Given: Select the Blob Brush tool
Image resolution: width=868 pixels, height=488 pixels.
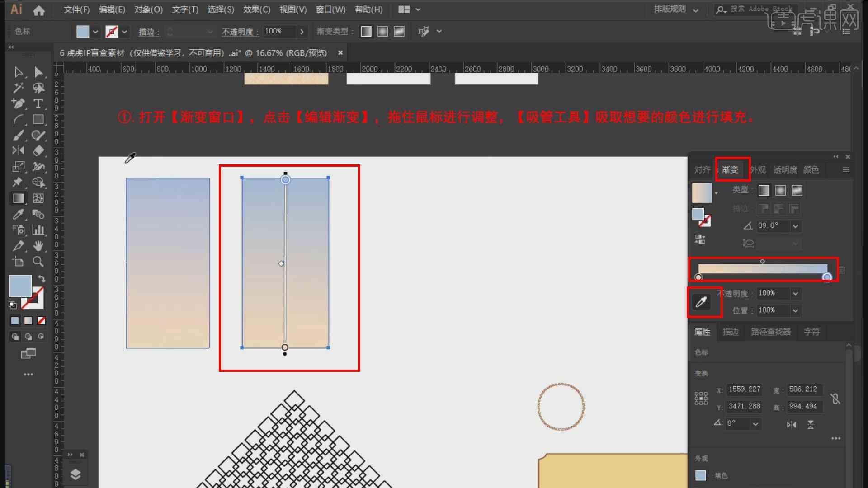Looking at the screenshot, I should (38, 135).
